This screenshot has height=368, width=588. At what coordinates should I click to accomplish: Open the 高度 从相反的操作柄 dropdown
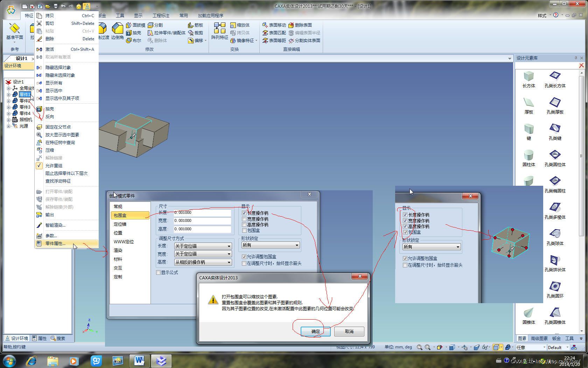click(203, 262)
